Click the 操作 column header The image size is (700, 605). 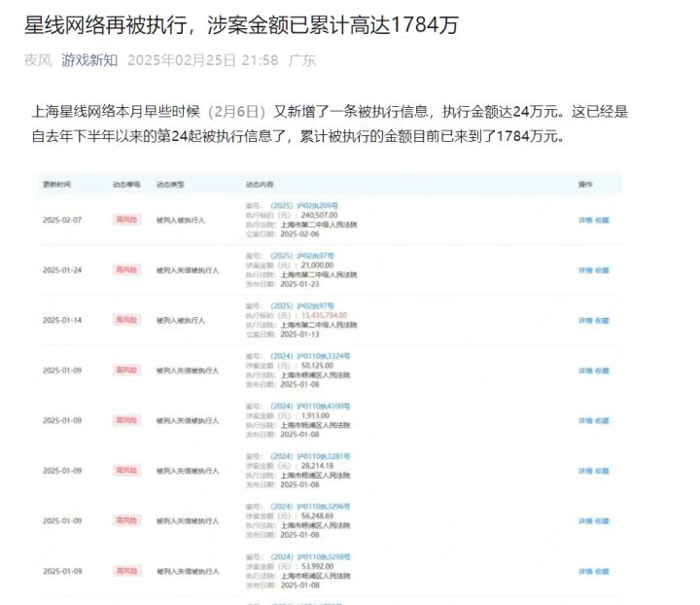(585, 185)
